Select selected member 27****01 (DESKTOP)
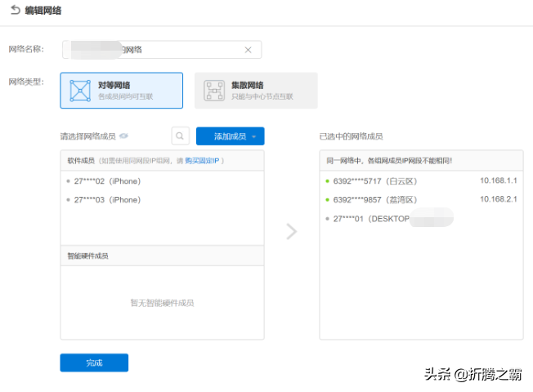Image resolution: width=533 pixels, height=392 pixels. [x=421, y=218]
